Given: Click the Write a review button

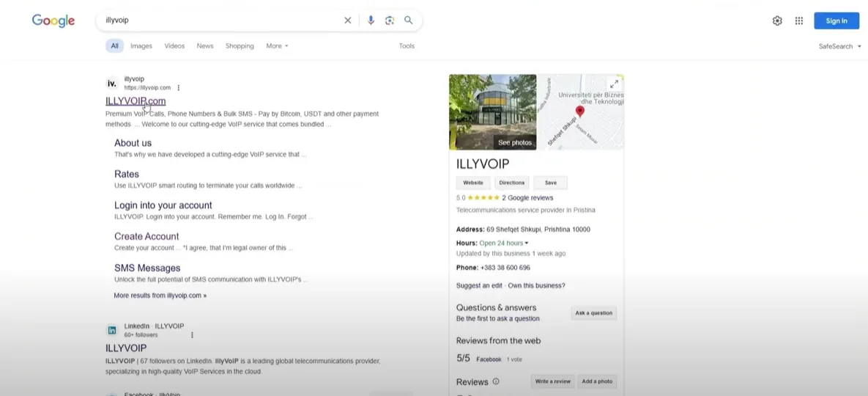Looking at the screenshot, I should pyautogui.click(x=553, y=381).
